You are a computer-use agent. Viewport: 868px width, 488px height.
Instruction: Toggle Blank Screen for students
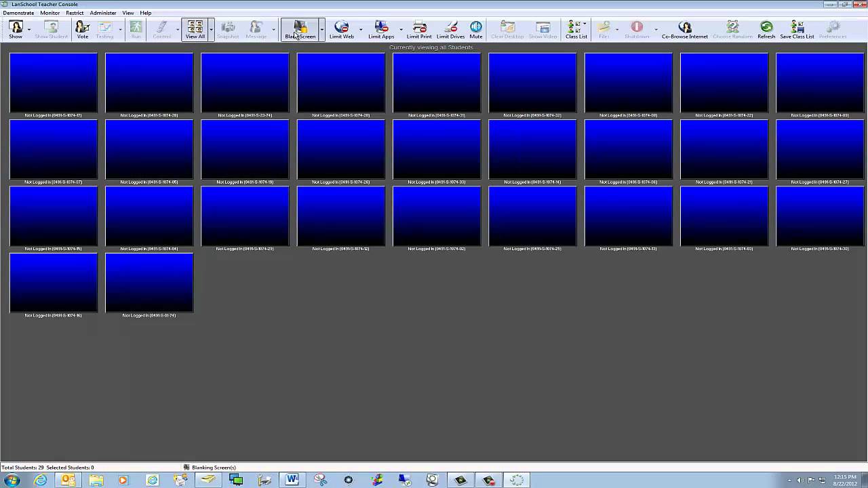pyautogui.click(x=300, y=29)
